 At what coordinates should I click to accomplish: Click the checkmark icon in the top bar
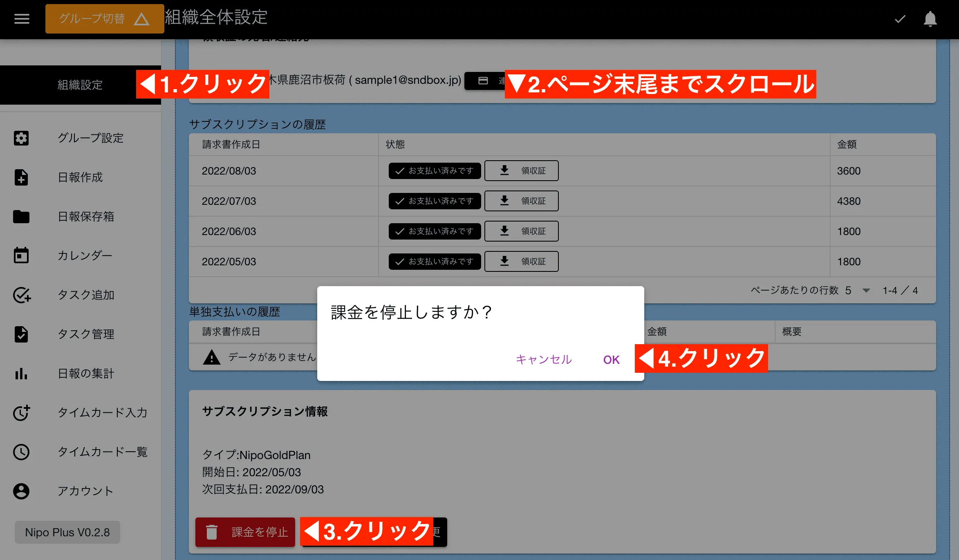pyautogui.click(x=899, y=19)
